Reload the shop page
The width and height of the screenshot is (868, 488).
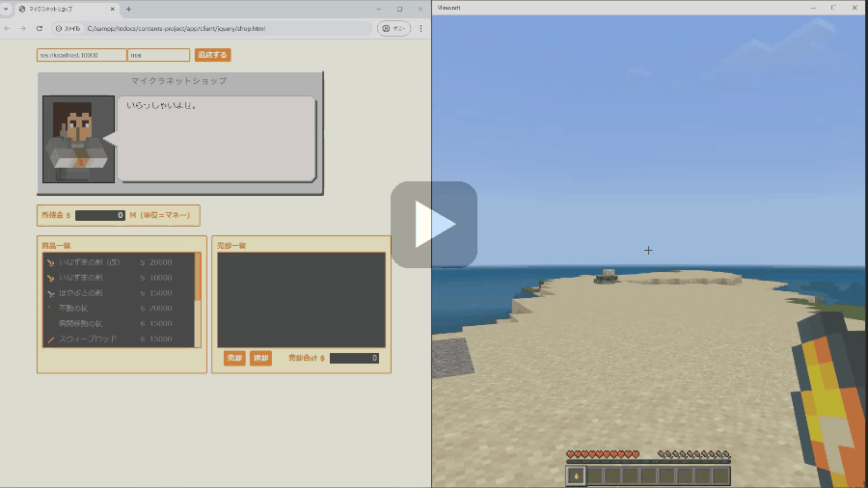point(40,28)
